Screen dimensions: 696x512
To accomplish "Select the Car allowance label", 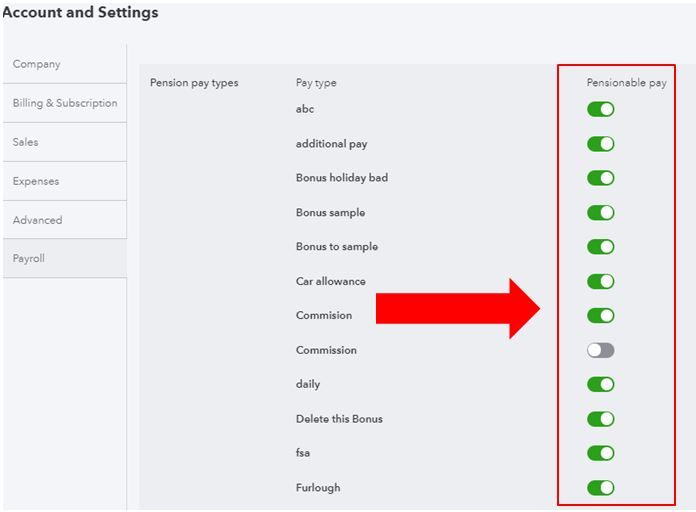I will pos(331,281).
